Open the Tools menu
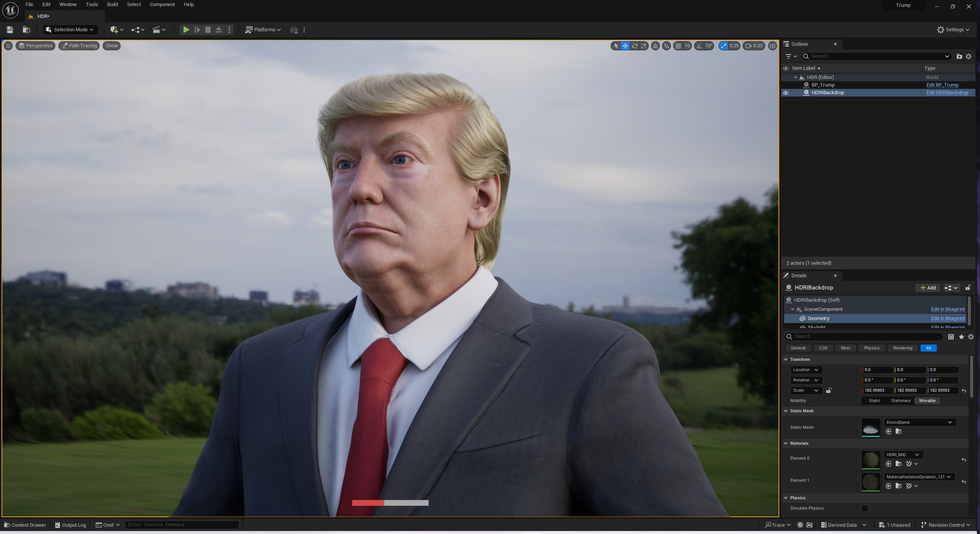This screenshot has height=534, width=980. [x=92, y=5]
